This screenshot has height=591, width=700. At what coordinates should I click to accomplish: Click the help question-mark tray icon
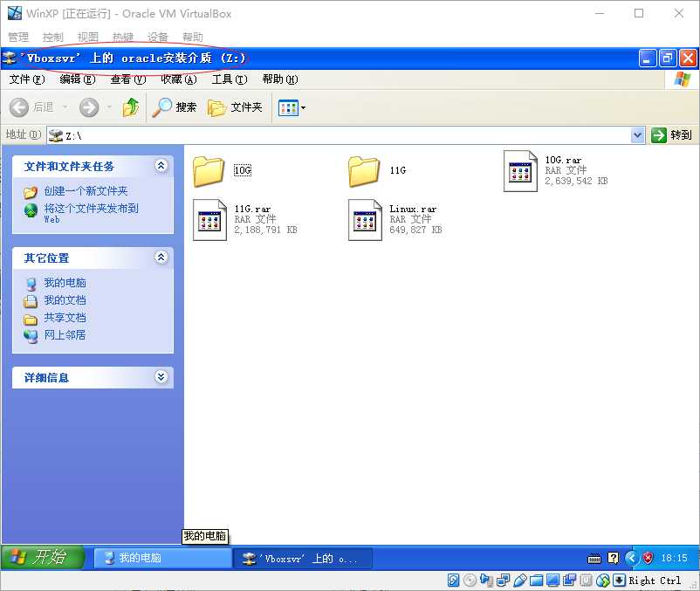(614, 558)
